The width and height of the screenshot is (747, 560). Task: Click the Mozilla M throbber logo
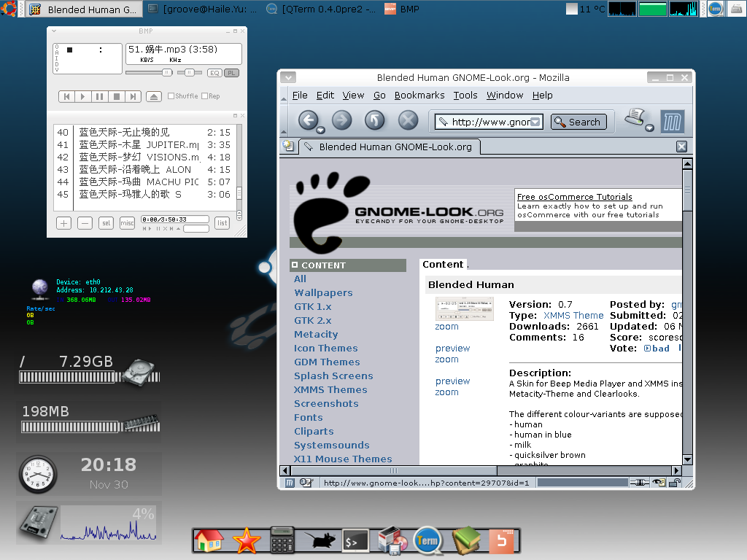[x=672, y=122]
